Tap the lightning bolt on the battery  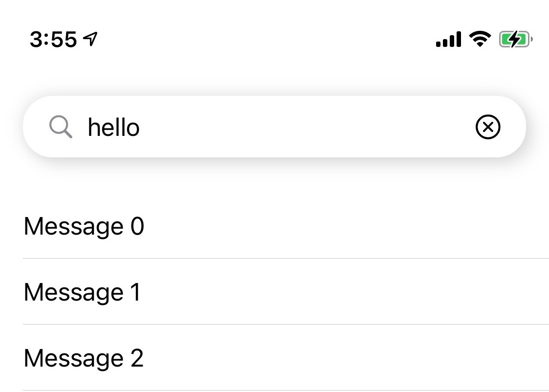click(x=514, y=39)
